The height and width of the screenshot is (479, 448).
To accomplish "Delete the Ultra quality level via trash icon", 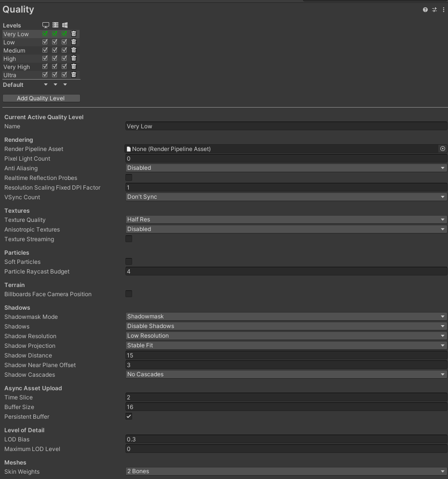I will click(73, 74).
